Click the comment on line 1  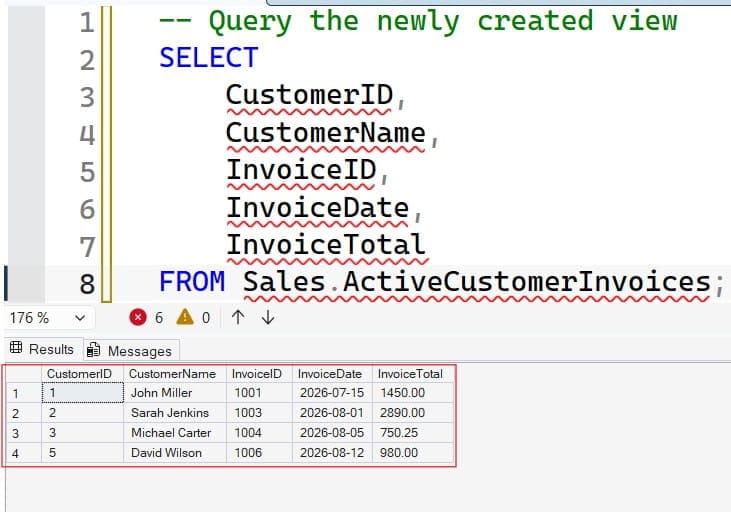419,21
